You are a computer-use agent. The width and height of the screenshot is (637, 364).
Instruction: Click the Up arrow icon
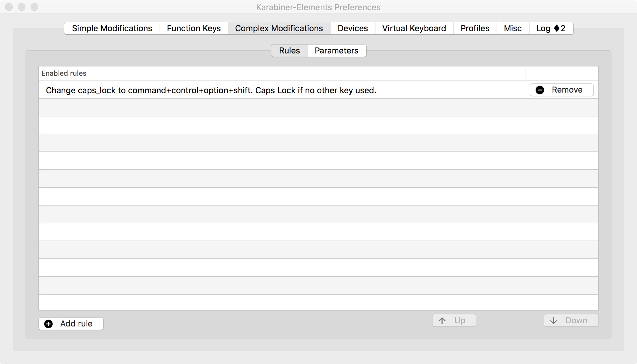[x=442, y=320]
